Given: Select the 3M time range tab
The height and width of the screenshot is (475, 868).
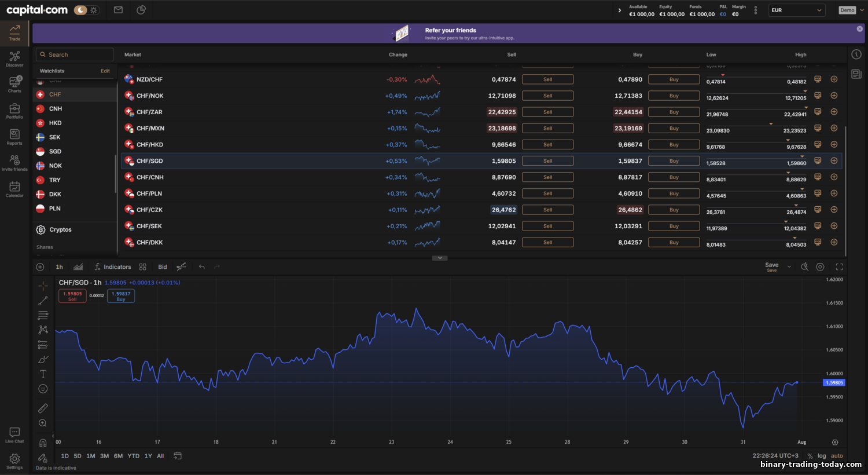Looking at the screenshot, I should [104, 456].
